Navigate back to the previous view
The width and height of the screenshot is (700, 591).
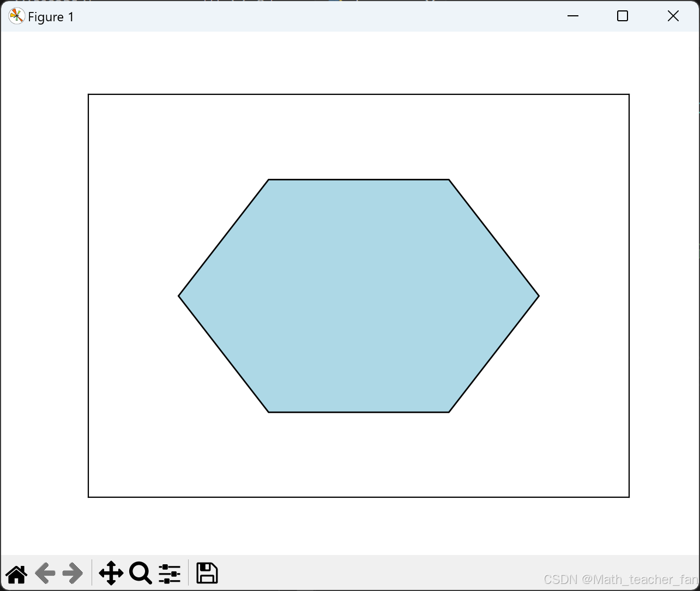[45, 574]
